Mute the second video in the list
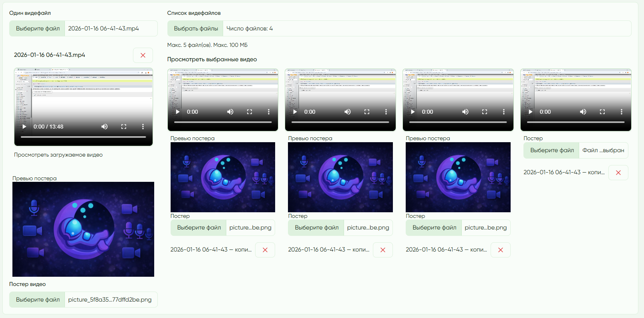This screenshot has height=318, width=644. point(348,112)
